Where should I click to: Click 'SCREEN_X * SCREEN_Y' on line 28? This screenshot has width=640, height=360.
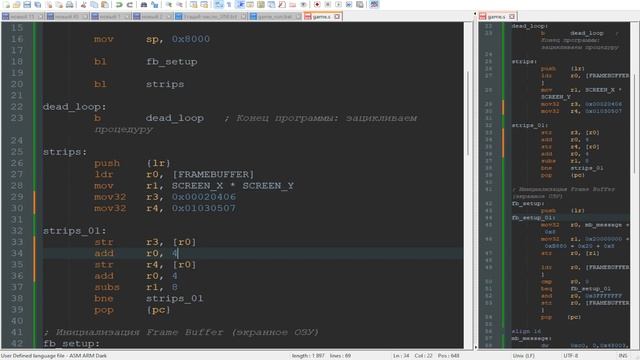click(233, 186)
